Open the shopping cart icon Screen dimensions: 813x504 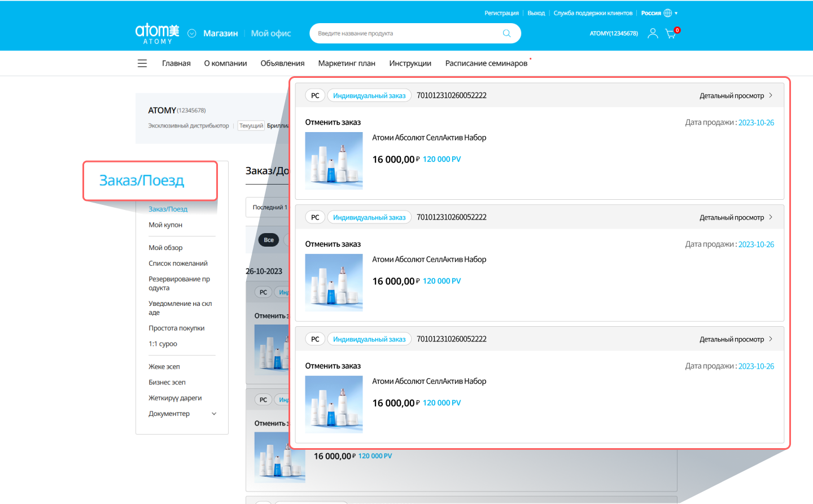(671, 33)
